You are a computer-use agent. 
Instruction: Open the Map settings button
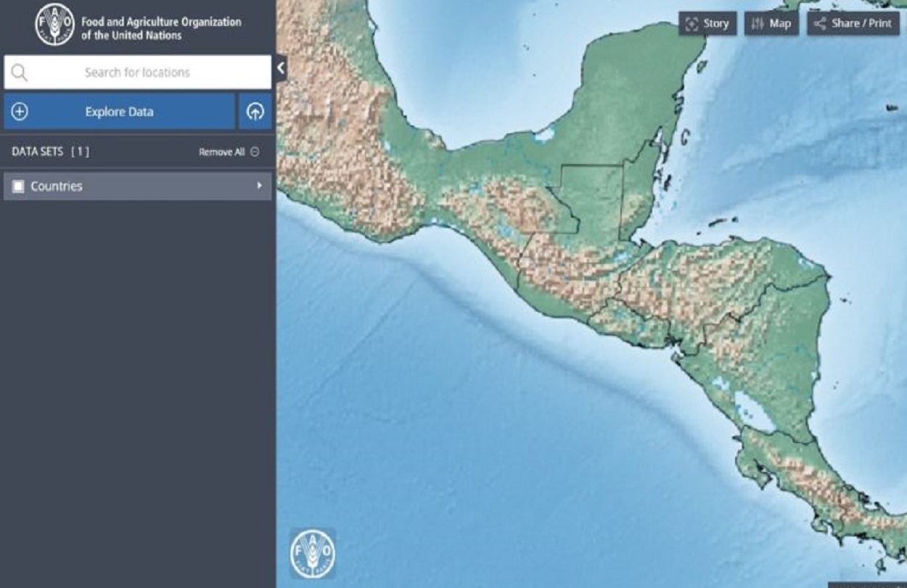click(x=771, y=23)
